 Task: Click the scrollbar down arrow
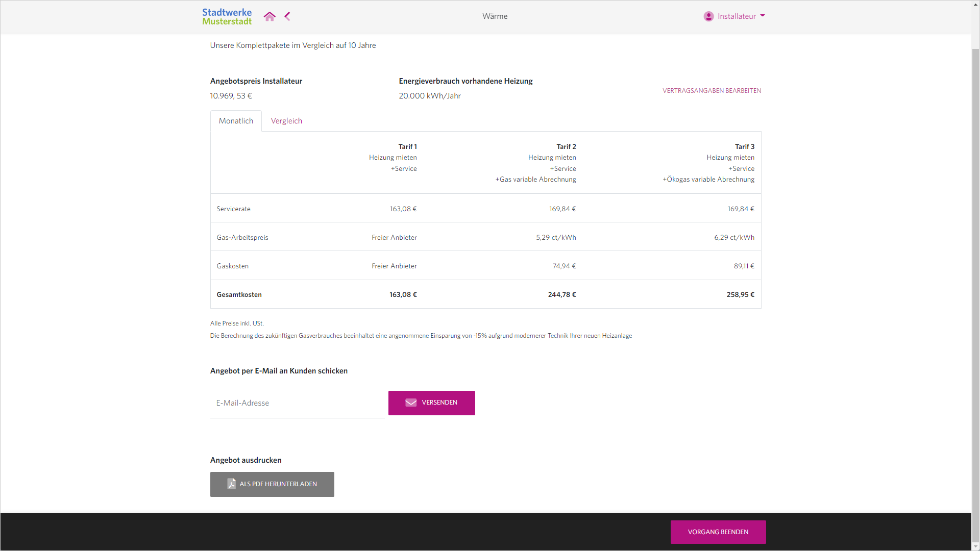975,547
